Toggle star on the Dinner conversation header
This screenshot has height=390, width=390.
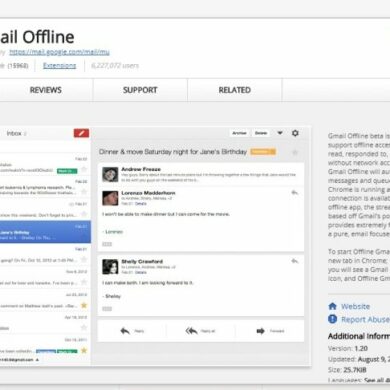coord(295,152)
